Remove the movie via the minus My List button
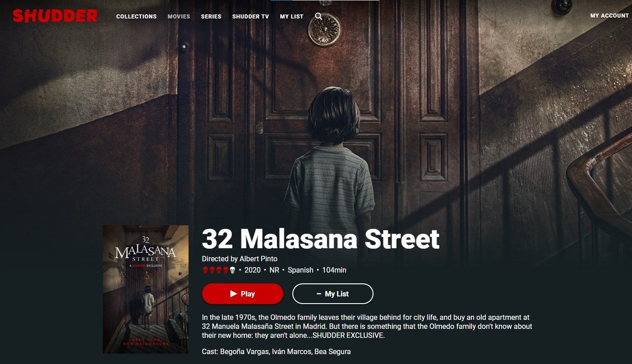632x364 pixels. coord(333,294)
